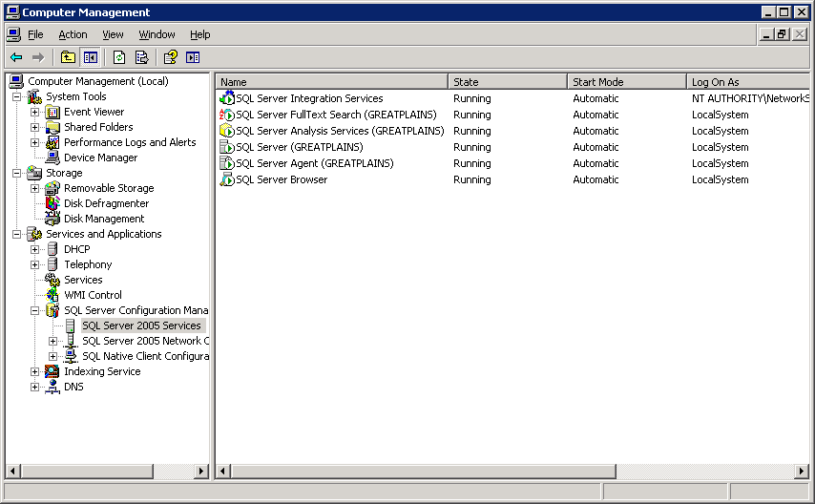
Task: Click the Disk Management icon
Action: 52,218
